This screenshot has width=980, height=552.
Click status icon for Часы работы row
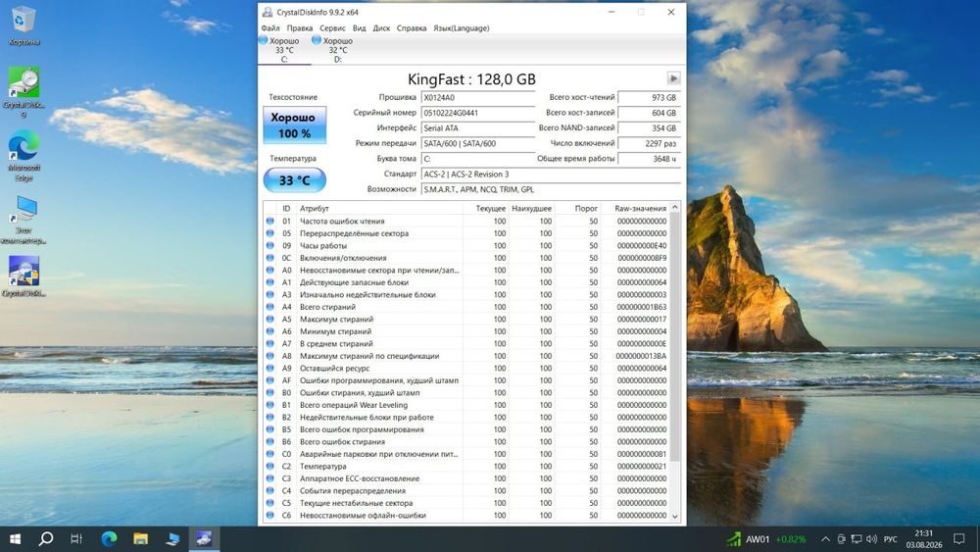(270, 246)
